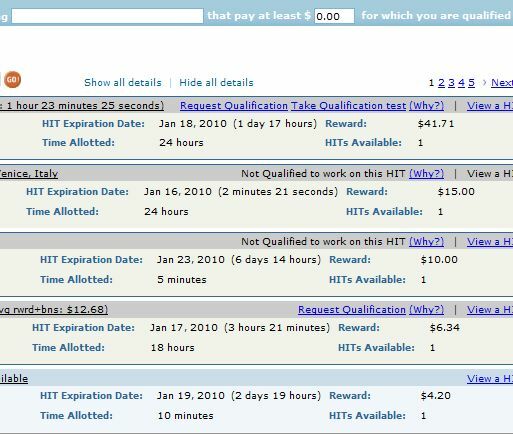
Task: Open the 1 hour 23 minutes HIT title
Action: pos(82,106)
